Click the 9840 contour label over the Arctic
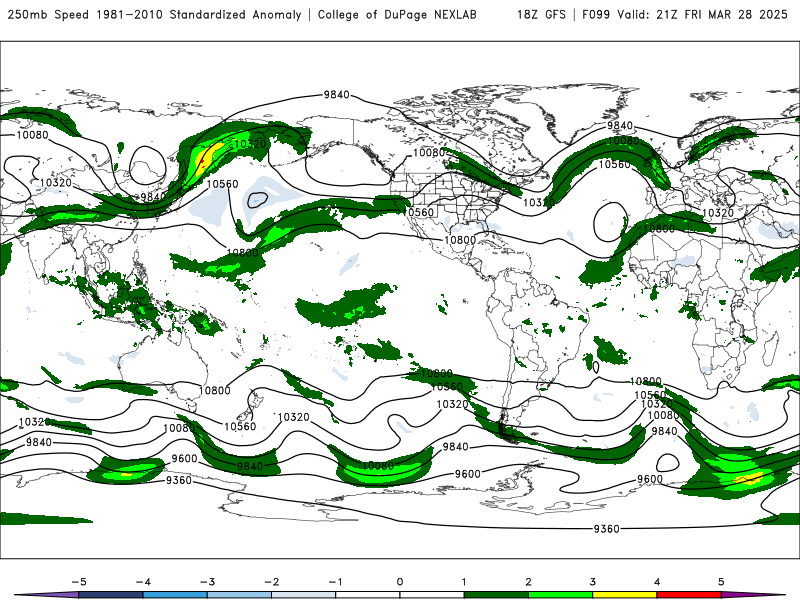 coord(336,94)
